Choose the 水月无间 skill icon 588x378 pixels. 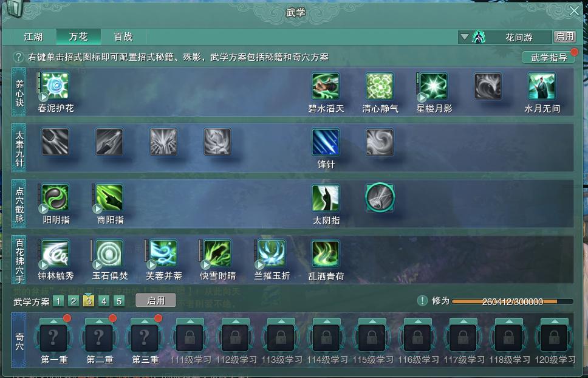point(541,86)
